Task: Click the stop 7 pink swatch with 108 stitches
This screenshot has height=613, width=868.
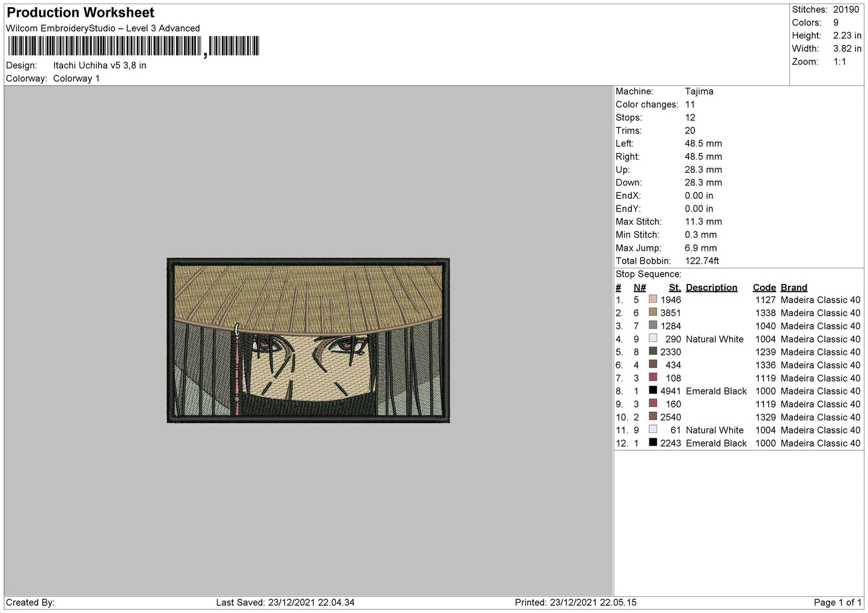Action: (x=653, y=378)
